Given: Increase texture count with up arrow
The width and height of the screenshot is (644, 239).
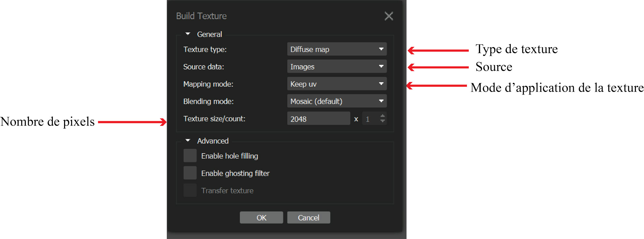Looking at the screenshot, I should coord(383,116).
